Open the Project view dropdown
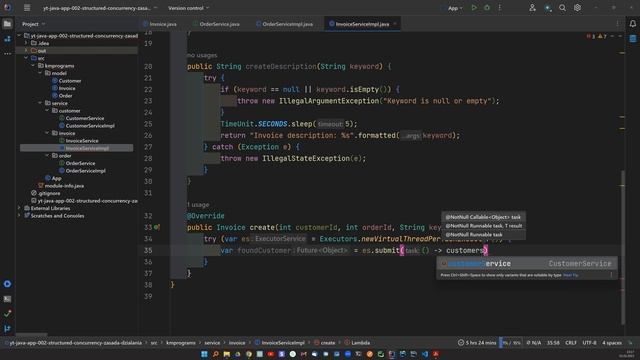Screen dimensions: 640x360 [x=33, y=24]
